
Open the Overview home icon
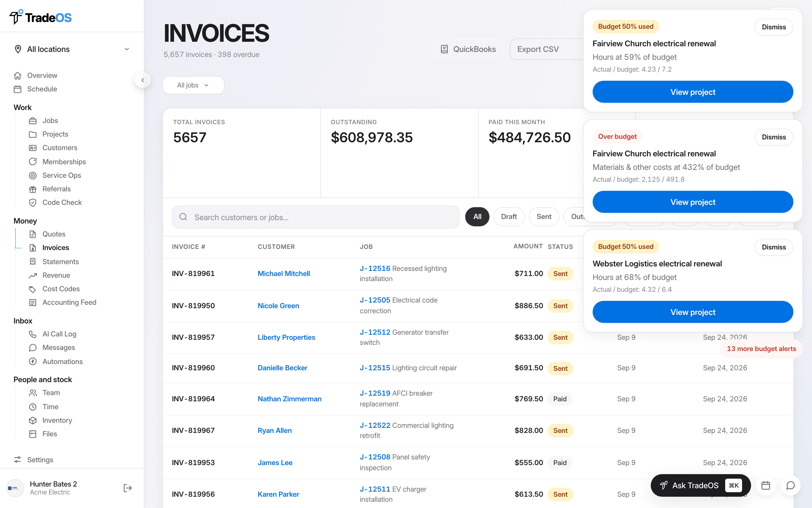18,76
